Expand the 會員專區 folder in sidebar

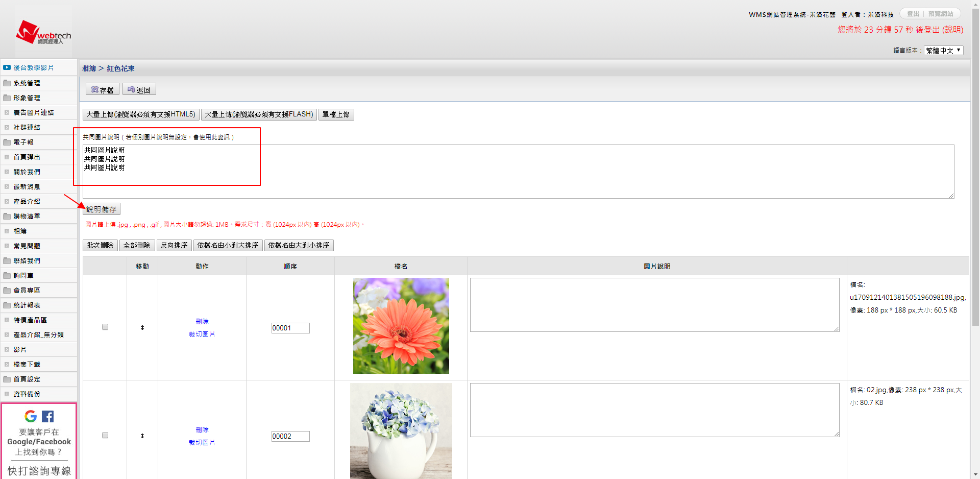pos(7,290)
